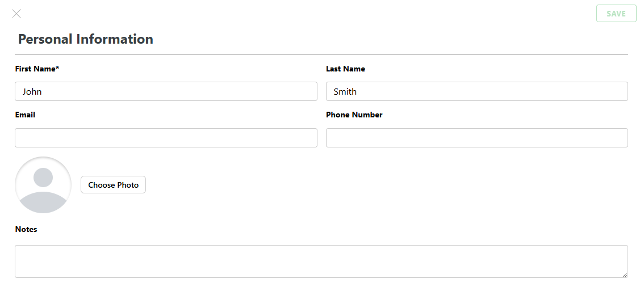Click the Notes text area resize handle

(625, 274)
